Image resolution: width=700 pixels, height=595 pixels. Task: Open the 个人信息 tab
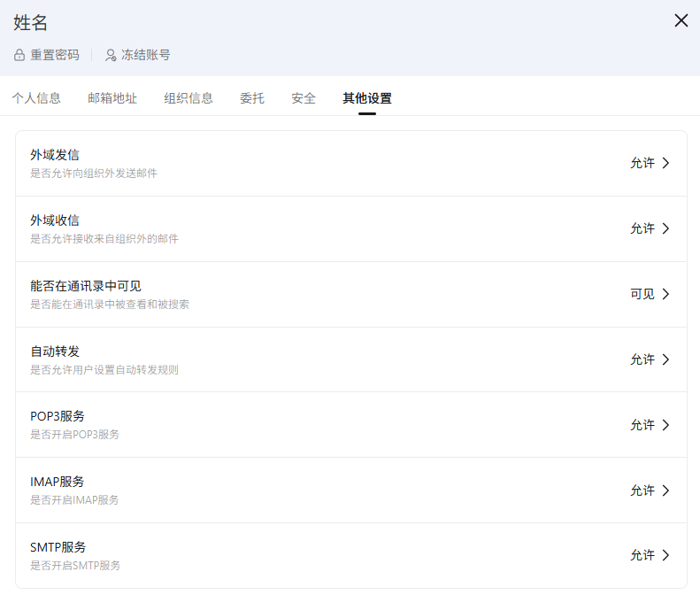pyautogui.click(x=36, y=98)
